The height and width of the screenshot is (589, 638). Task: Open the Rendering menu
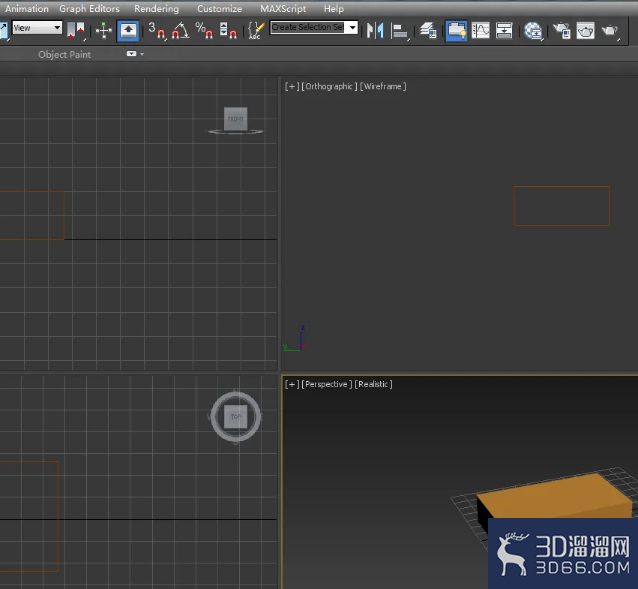coord(156,9)
